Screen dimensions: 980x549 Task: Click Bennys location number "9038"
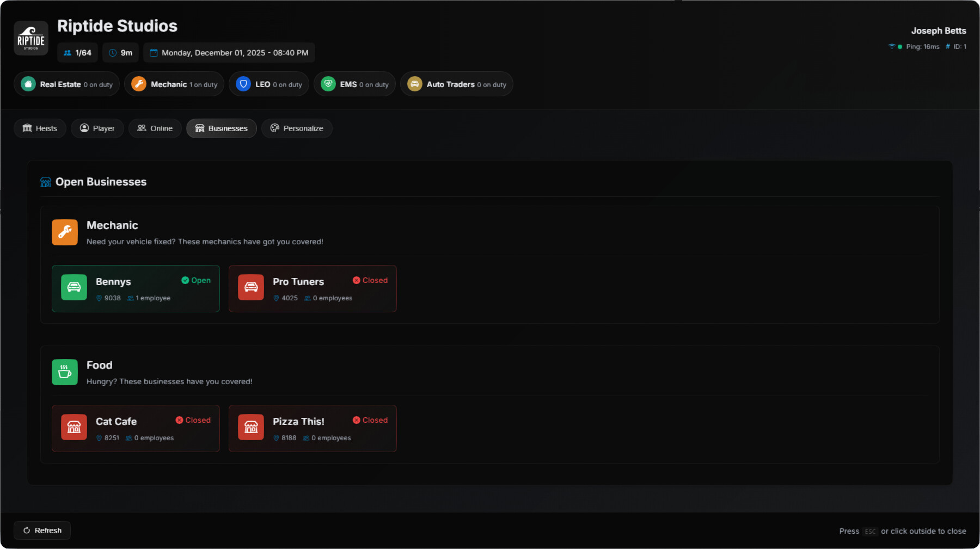(x=113, y=298)
